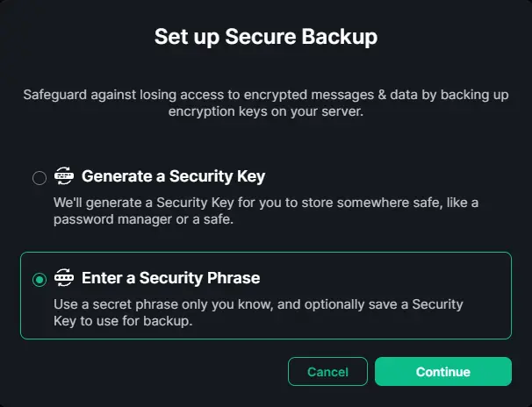The height and width of the screenshot is (407, 532).
Task: Click the "Use a secret phrase only you know" line
Action: [258, 303]
